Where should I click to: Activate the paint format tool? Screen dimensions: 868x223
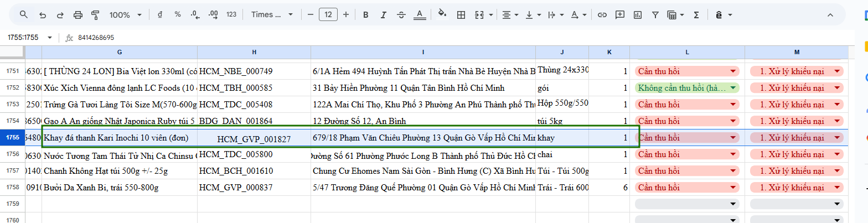click(x=95, y=14)
